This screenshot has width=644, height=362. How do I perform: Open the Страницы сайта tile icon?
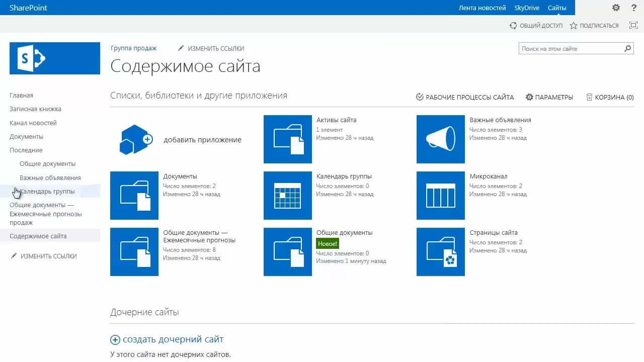pos(441,252)
